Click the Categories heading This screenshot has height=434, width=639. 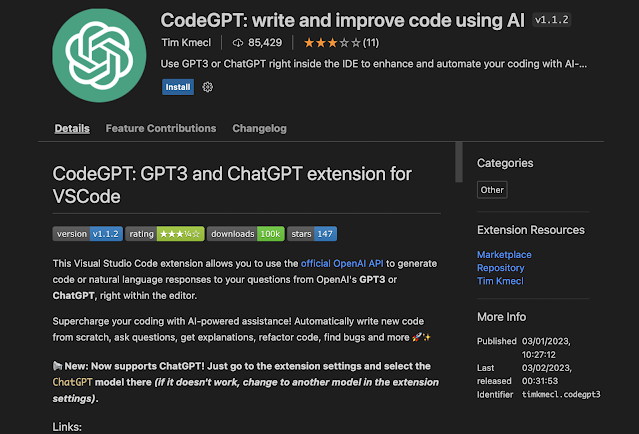505,163
